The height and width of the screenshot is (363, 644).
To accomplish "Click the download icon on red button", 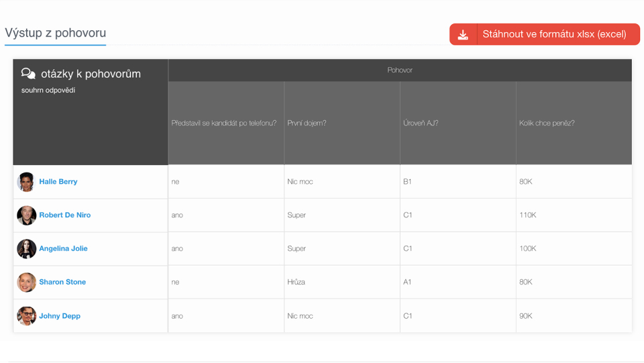I will [463, 35].
